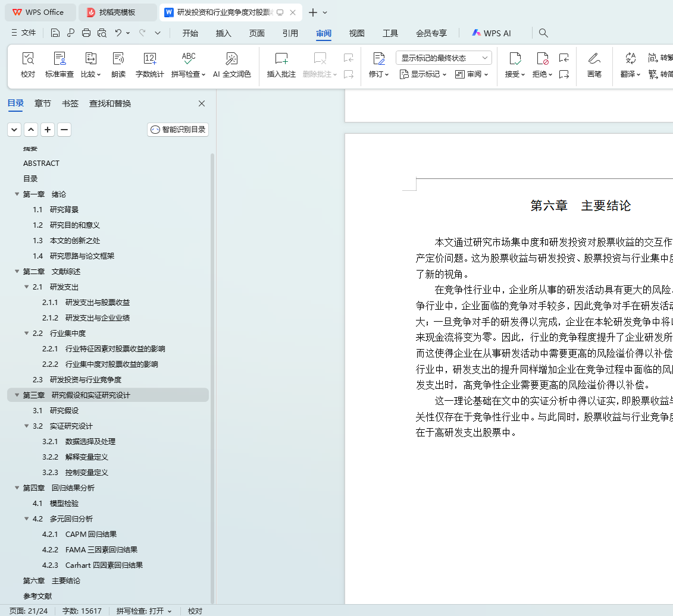Screen dimensions: 673x616
Task: Collapse 第二章 文献综述 tree node
Action: [x=17, y=271]
